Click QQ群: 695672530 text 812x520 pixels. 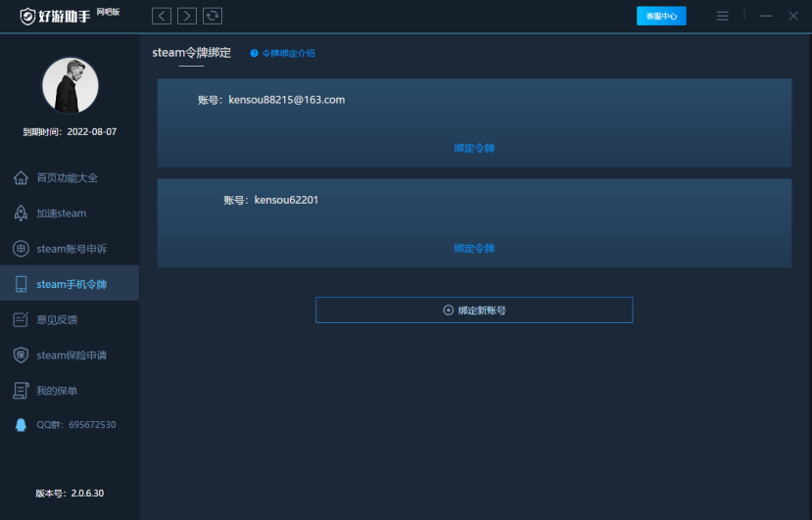click(x=76, y=425)
